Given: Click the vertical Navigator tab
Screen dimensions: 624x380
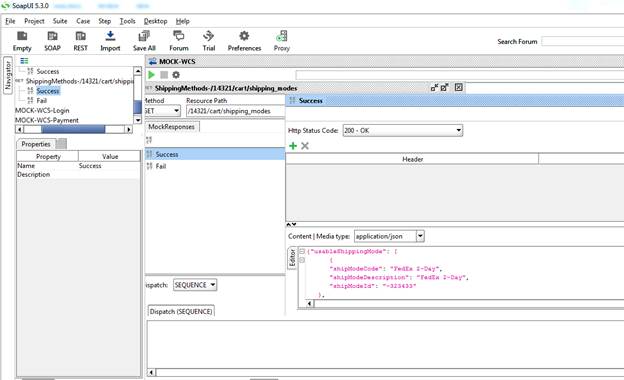Looking at the screenshot, I should pos(8,75).
